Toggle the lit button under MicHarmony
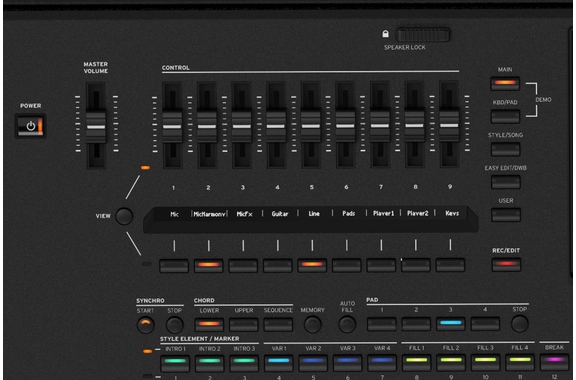The image size is (576, 380). coord(208,265)
